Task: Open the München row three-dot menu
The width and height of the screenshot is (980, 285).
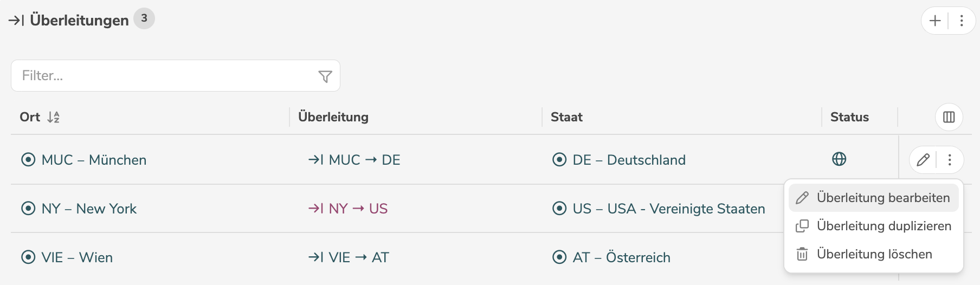Action: (x=950, y=160)
